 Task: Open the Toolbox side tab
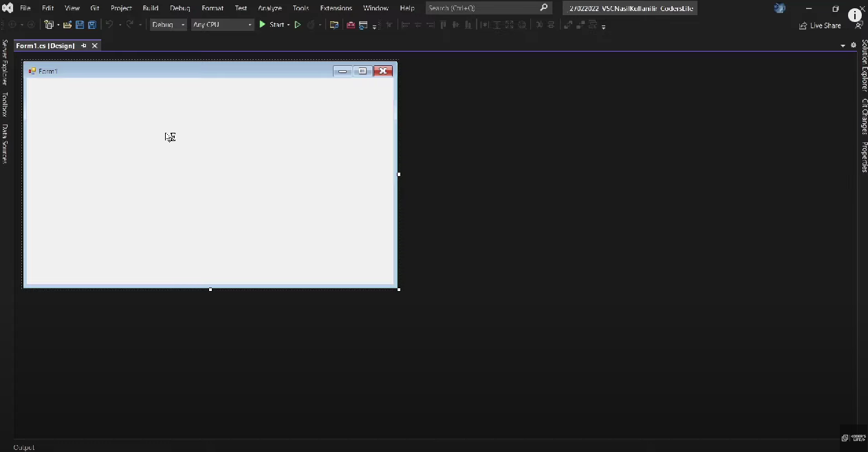click(5, 105)
